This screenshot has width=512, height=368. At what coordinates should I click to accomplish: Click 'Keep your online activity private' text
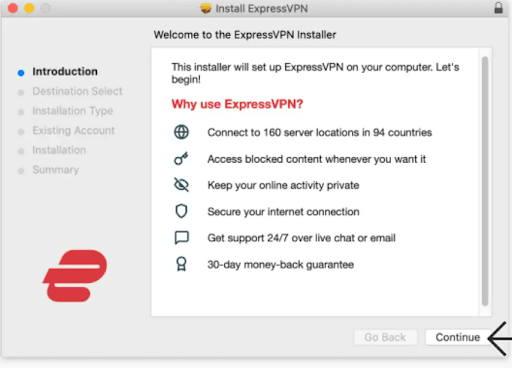283,185
